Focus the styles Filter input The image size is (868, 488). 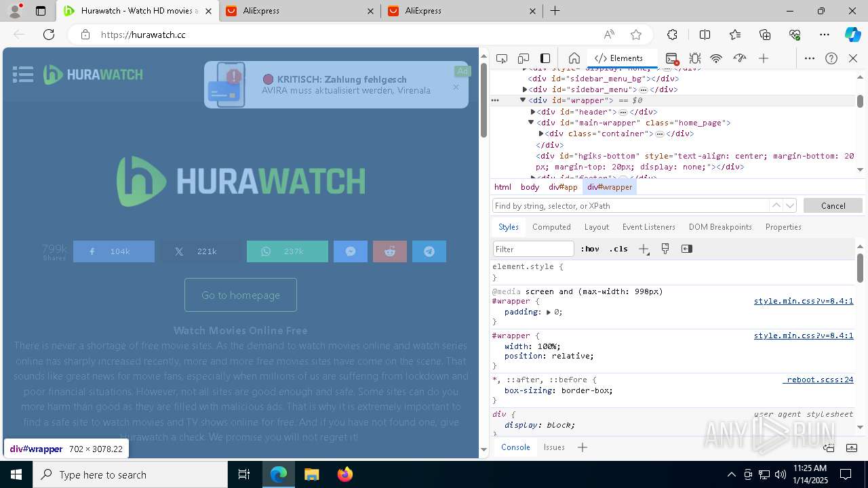(534, 249)
